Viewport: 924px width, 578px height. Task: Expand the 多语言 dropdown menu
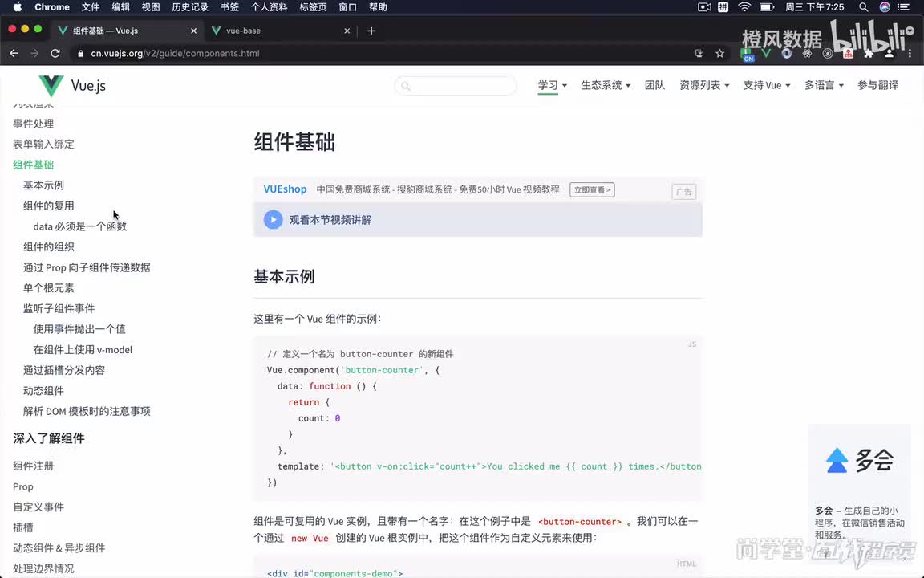(x=824, y=85)
